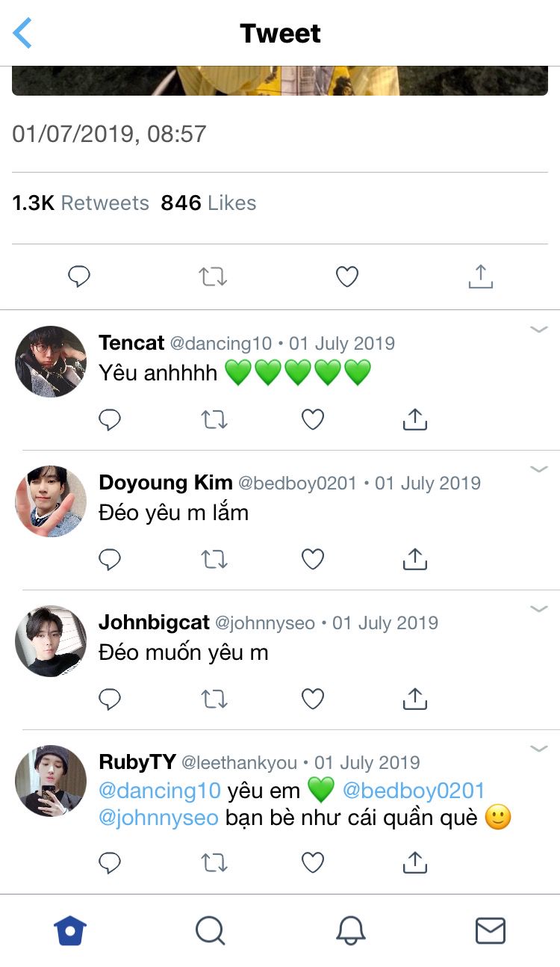The width and height of the screenshot is (560, 967).
Task: Open the Messages envelope tab
Action: pyautogui.click(x=491, y=930)
